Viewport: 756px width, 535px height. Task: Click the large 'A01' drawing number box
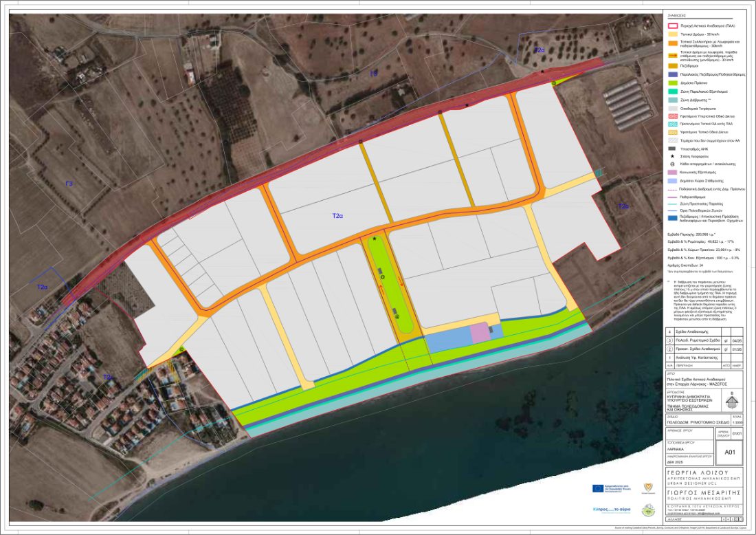730,452
